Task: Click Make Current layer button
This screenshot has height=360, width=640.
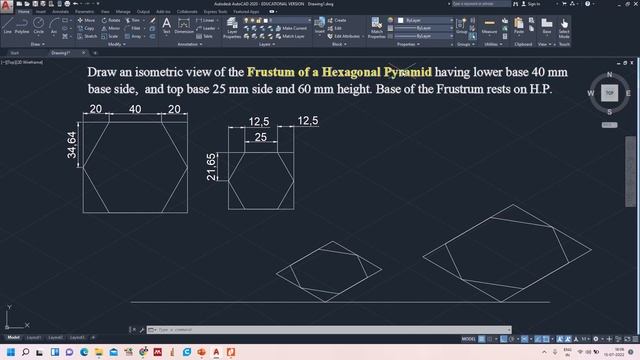Action: [x=291, y=28]
